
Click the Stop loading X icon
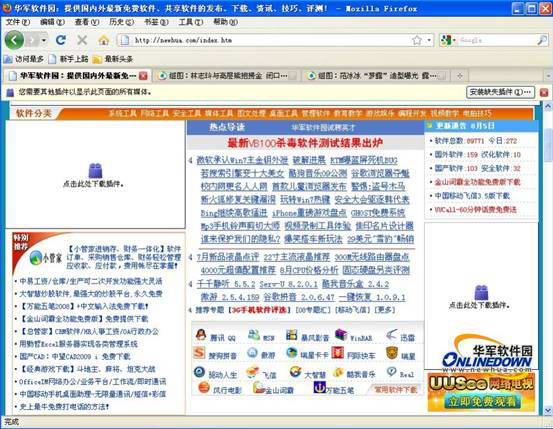[x=82, y=40]
